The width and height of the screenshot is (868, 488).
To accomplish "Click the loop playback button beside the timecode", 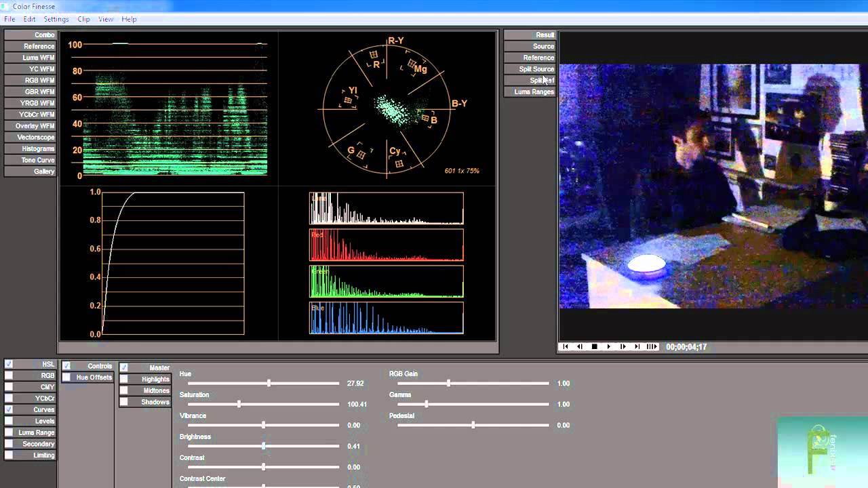I will click(652, 346).
